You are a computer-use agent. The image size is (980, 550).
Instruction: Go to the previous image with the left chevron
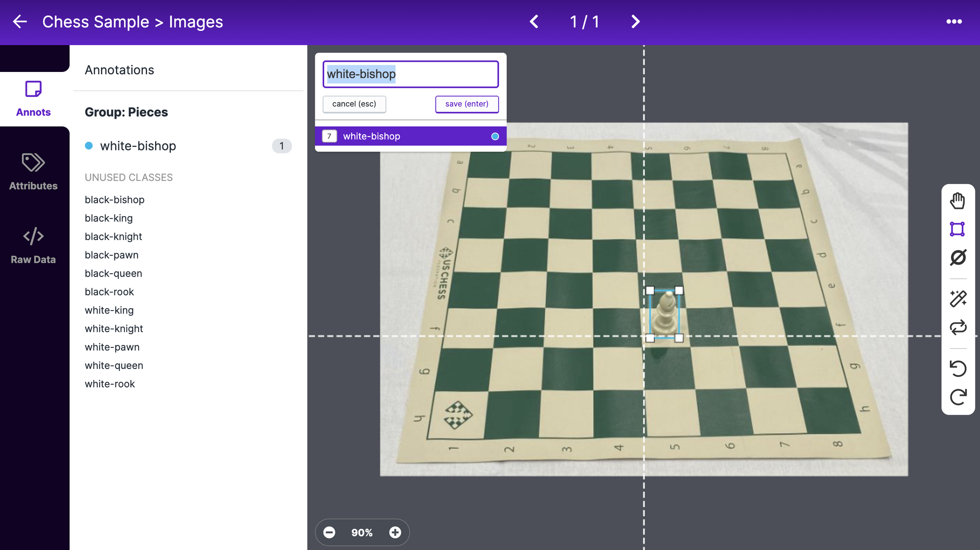tap(533, 22)
